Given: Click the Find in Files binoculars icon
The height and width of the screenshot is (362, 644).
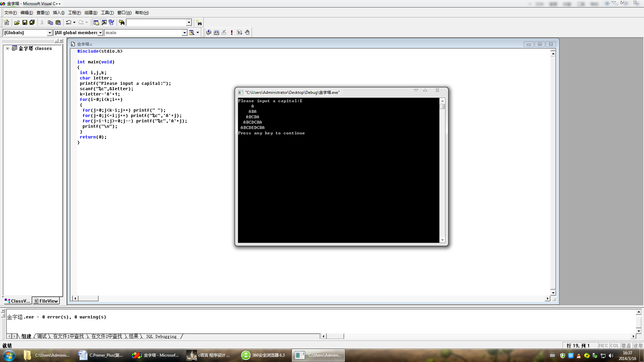Looking at the screenshot, I should [x=122, y=22].
